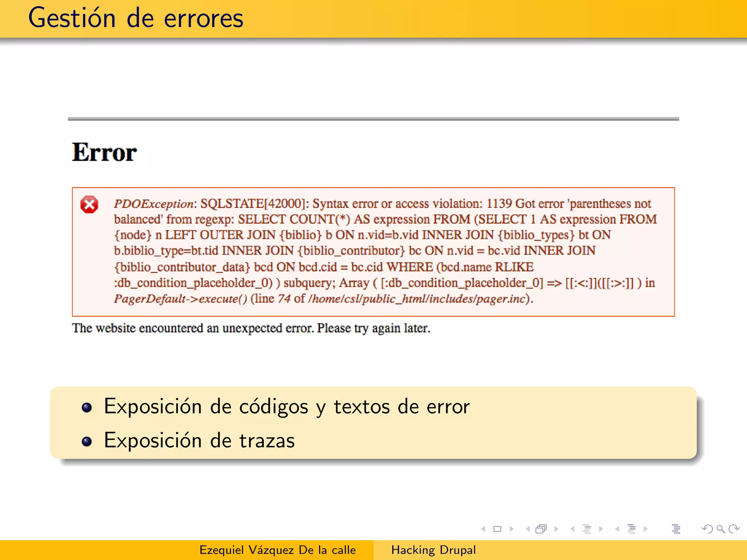Image resolution: width=747 pixels, height=560 pixels.
Task: Click 'PagerDefault->execute()' in the error message
Action: tap(181, 299)
